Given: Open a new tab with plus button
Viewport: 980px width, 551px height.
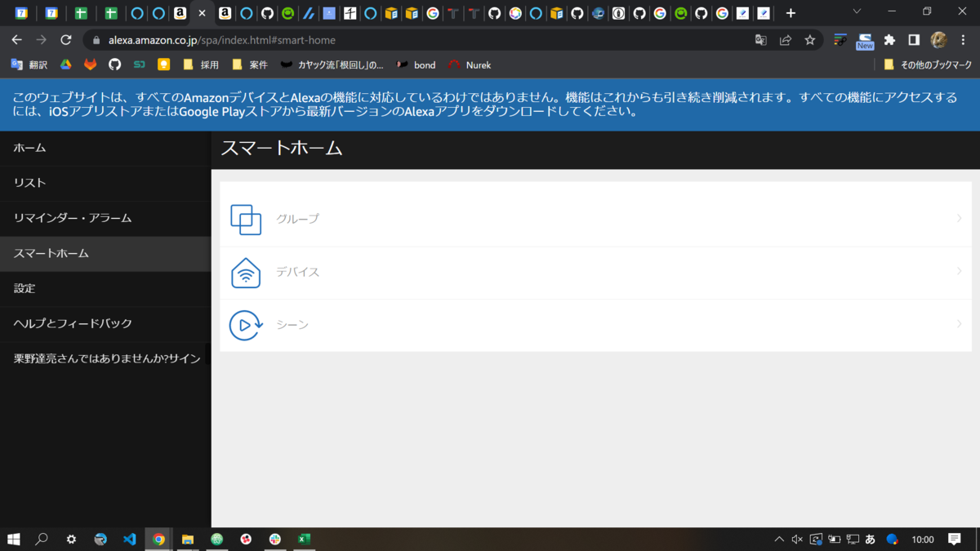Looking at the screenshot, I should click(790, 13).
